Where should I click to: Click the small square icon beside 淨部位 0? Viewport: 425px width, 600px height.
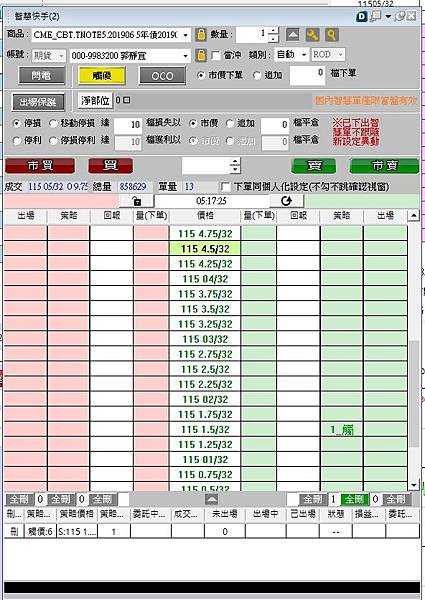pos(127,100)
